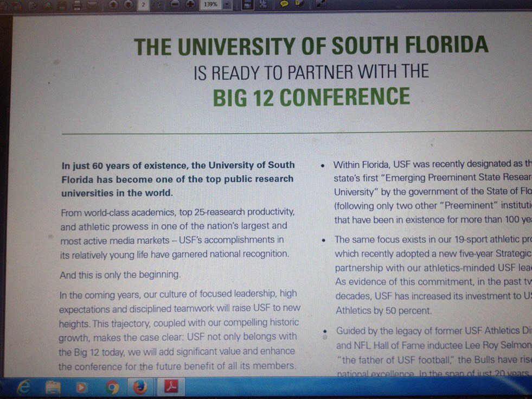The width and height of the screenshot is (532, 399).
Task: Zoom out with the minus button
Action: tap(175, 5)
